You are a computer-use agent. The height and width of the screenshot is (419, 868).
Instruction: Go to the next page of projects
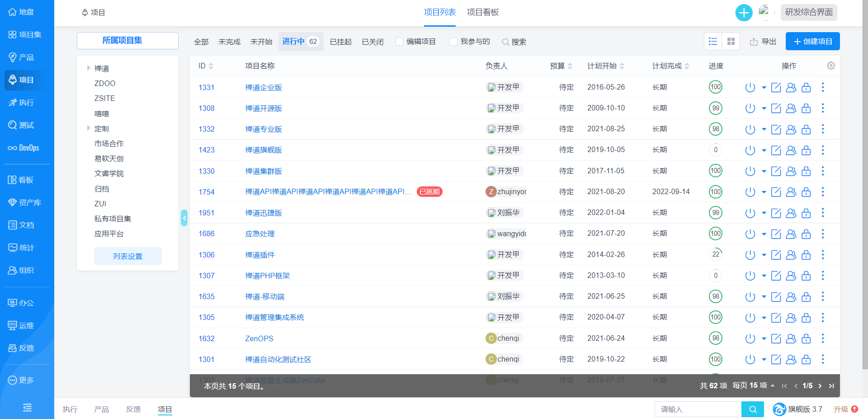point(820,386)
